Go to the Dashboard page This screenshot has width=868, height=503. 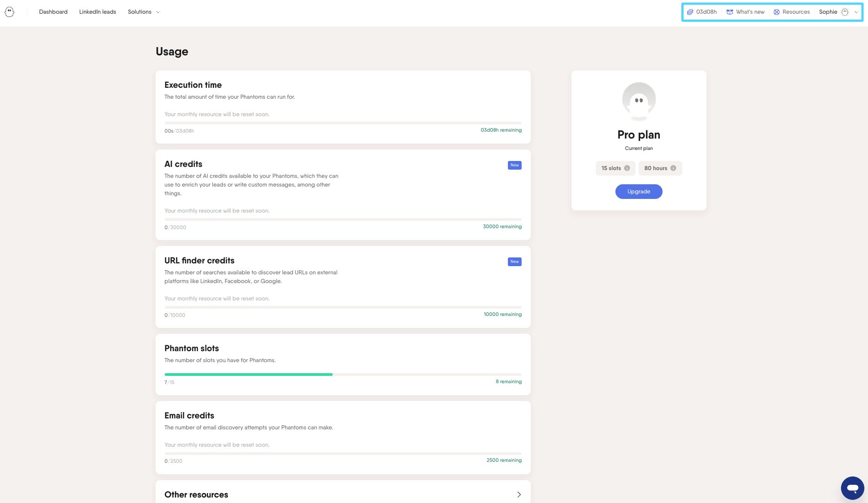[x=53, y=12]
